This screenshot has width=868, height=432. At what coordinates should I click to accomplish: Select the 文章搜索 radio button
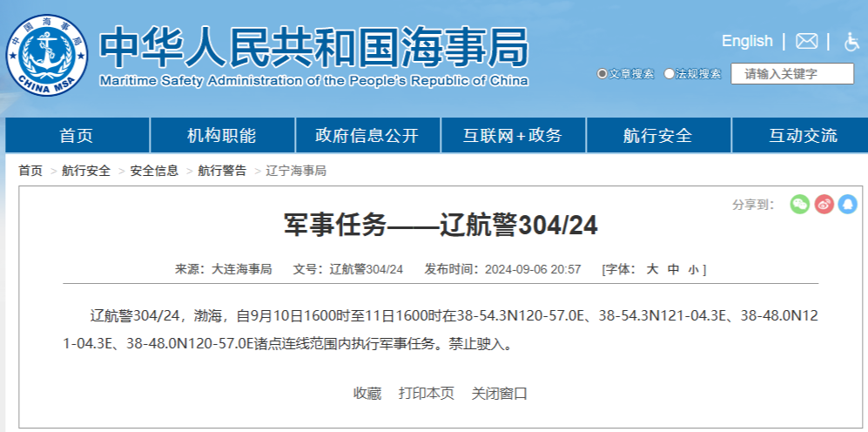(602, 74)
